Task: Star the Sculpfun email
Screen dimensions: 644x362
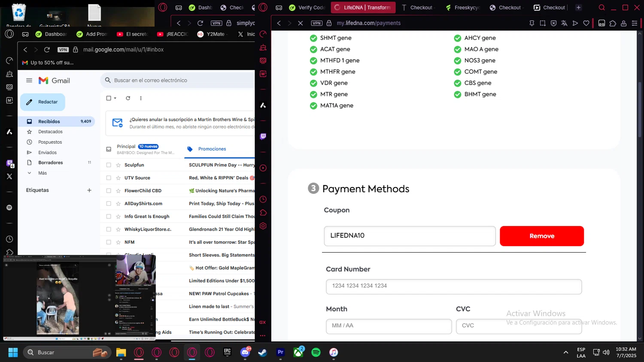Action: click(x=118, y=165)
